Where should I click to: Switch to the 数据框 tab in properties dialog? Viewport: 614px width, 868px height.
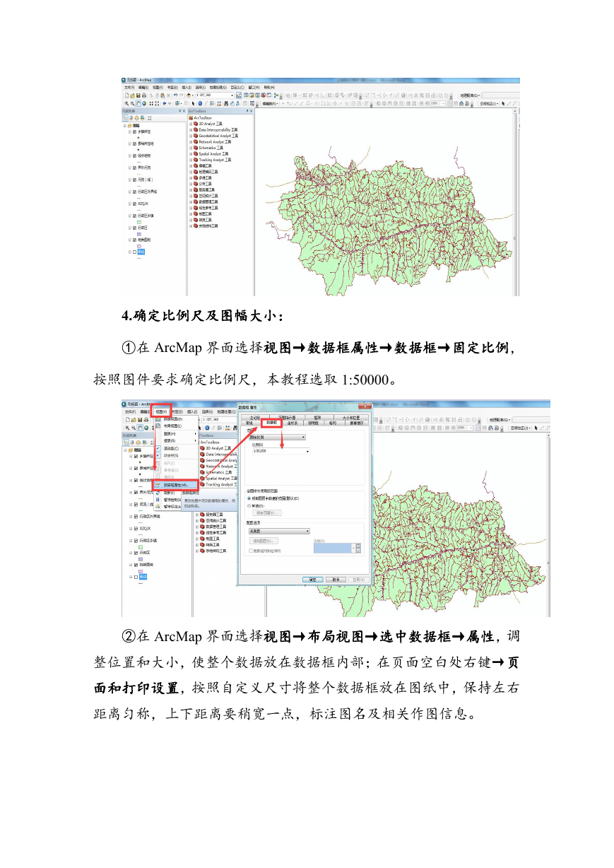(271, 423)
